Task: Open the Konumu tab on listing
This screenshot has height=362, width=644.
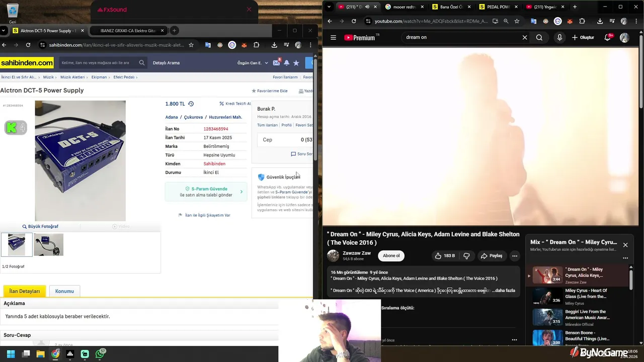Action: point(64,291)
